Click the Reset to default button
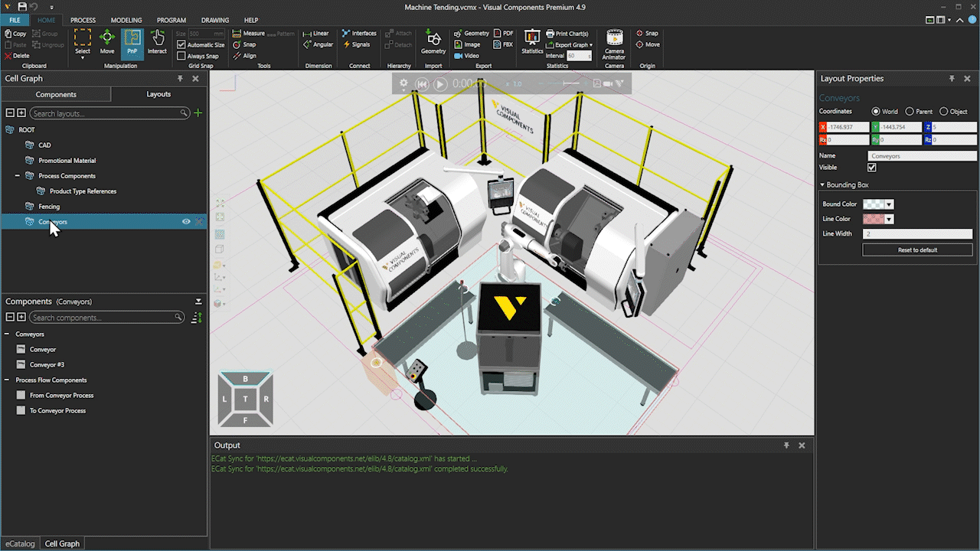 coord(917,250)
